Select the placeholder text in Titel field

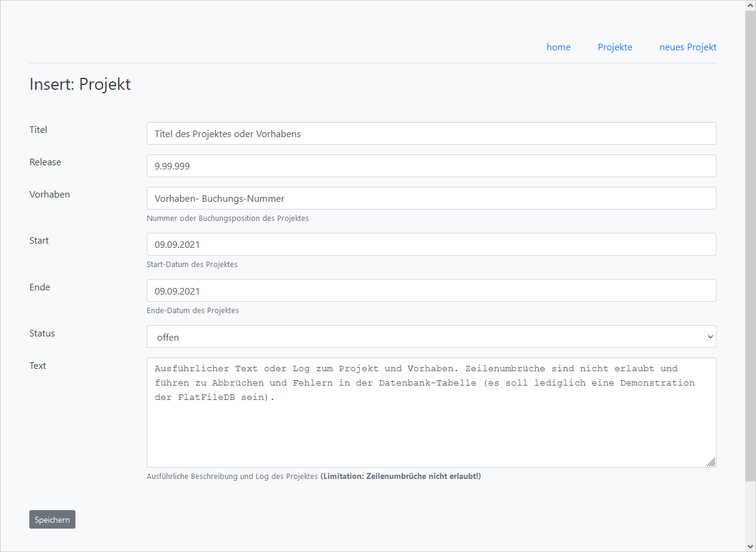227,133
